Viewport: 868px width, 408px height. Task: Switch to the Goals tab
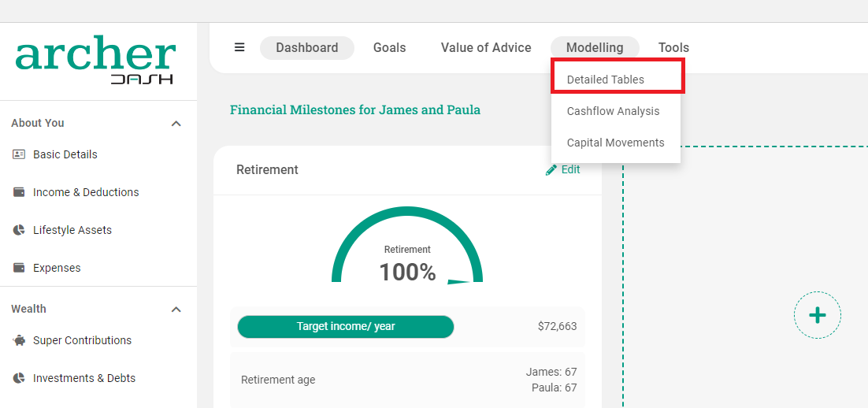389,47
